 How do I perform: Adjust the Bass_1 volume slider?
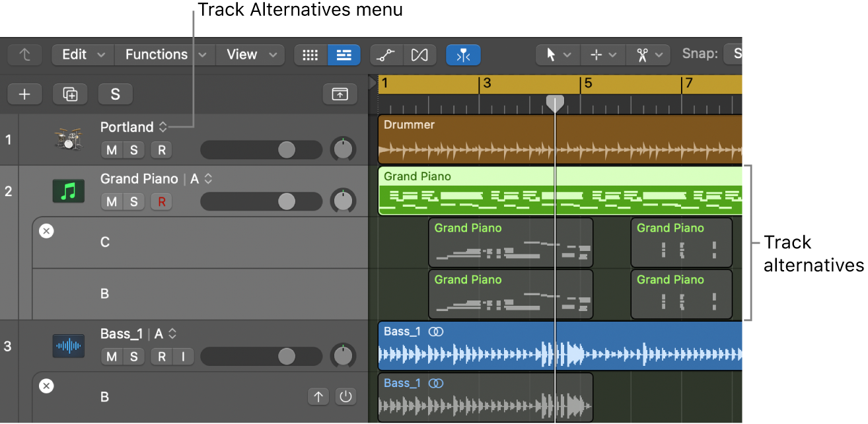point(261,357)
